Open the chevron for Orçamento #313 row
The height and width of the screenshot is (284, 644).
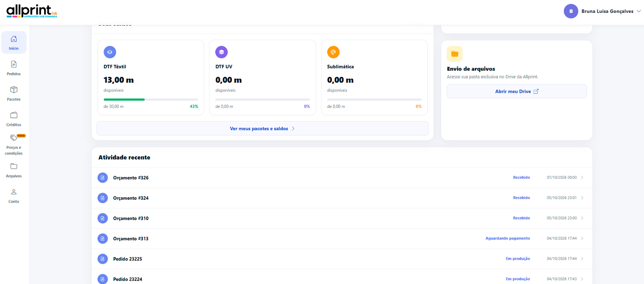(x=582, y=239)
